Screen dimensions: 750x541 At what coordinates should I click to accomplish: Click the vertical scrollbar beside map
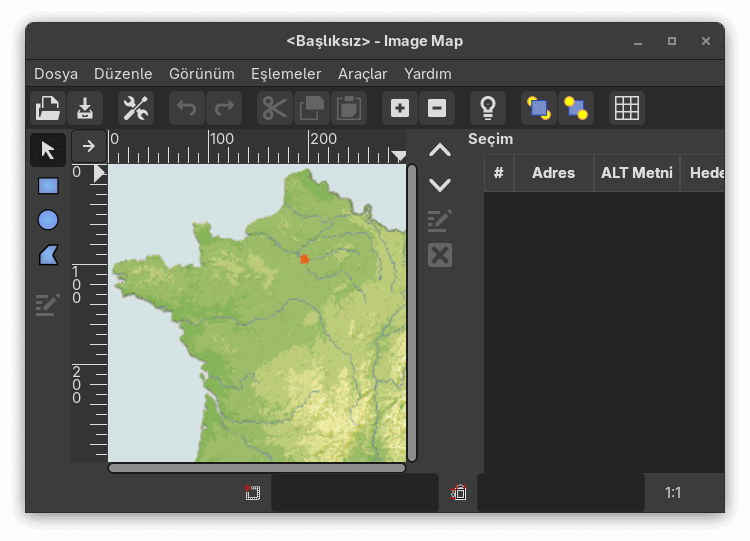(x=412, y=313)
